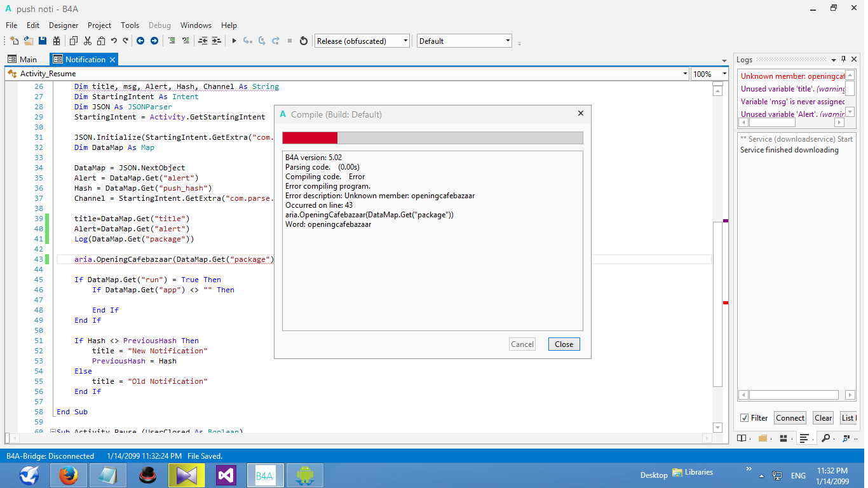The image size is (868, 488).
Task: Click the Cut scissors toolbar icon
Action: coord(87,41)
